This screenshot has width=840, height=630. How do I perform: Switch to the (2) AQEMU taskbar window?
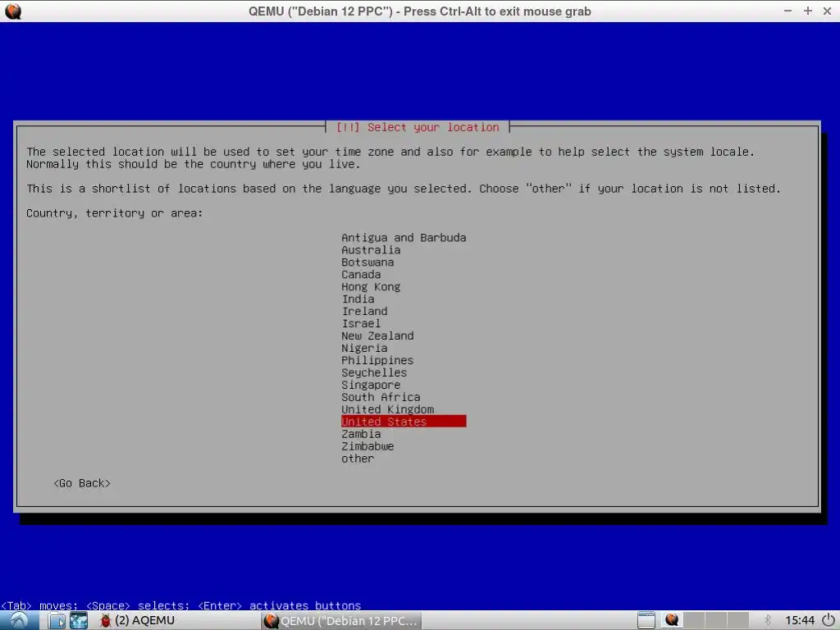(x=137, y=620)
